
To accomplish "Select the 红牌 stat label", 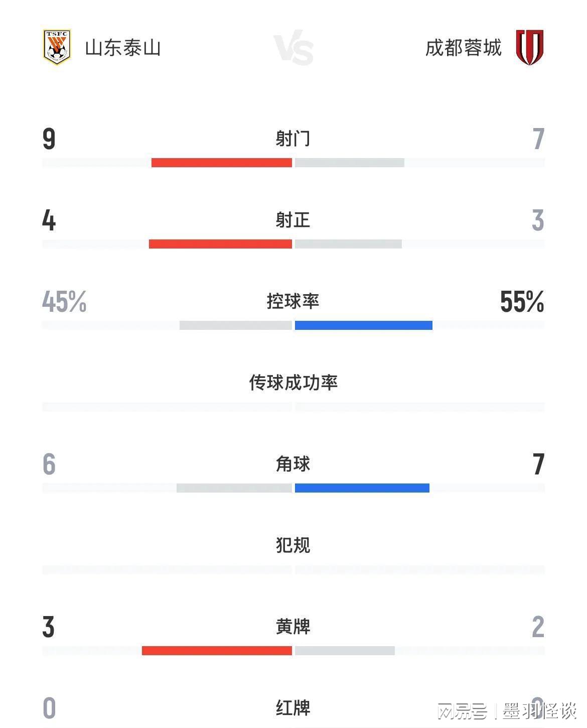I will pyautogui.click(x=293, y=708).
